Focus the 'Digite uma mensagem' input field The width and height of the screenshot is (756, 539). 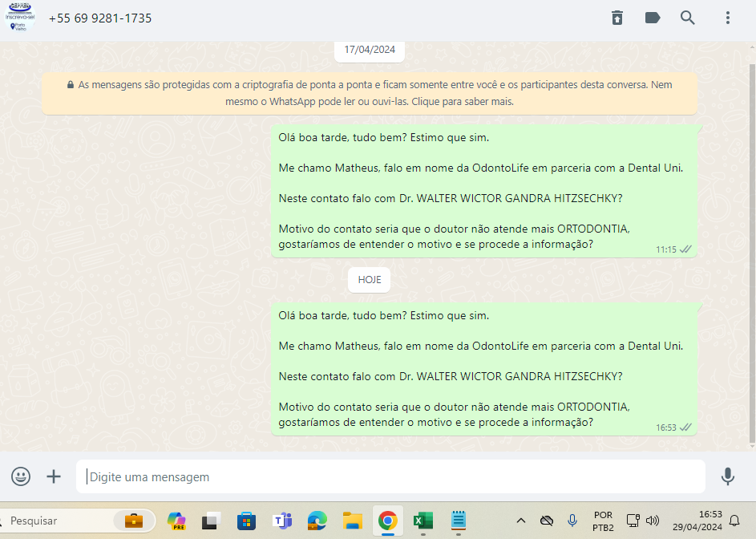tap(390, 476)
